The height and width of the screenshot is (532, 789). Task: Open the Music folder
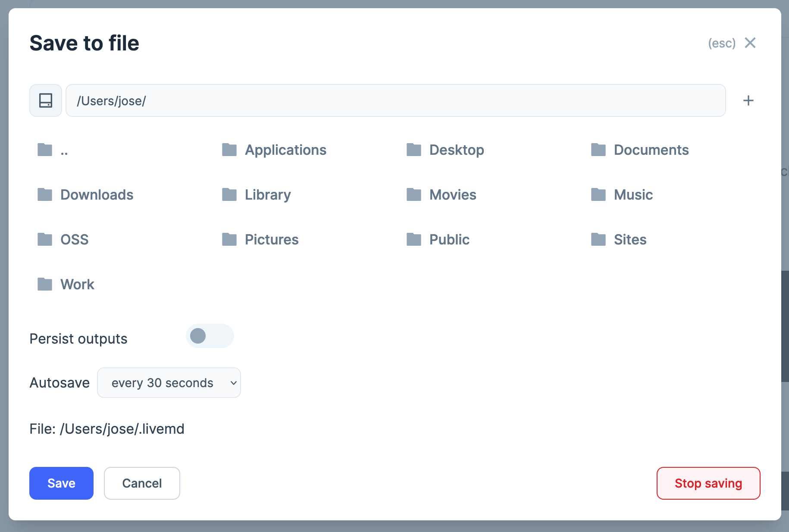point(633,195)
